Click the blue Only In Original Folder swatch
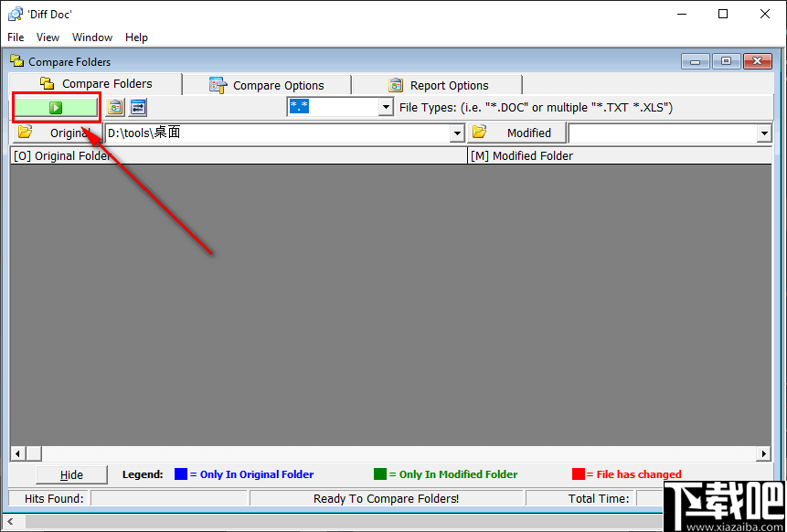The width and height of the screenshot is (787, 532). pos(181,474)
